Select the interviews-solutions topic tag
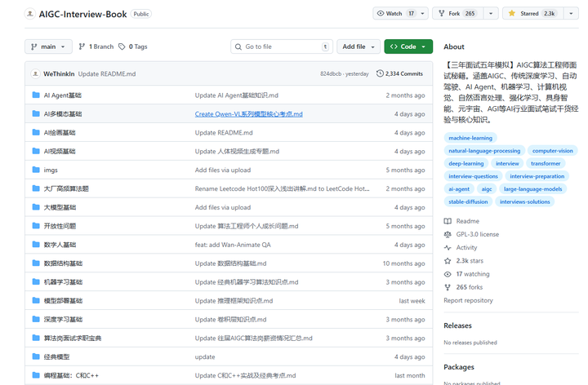 pyautogui.click(x=524, y=201)
